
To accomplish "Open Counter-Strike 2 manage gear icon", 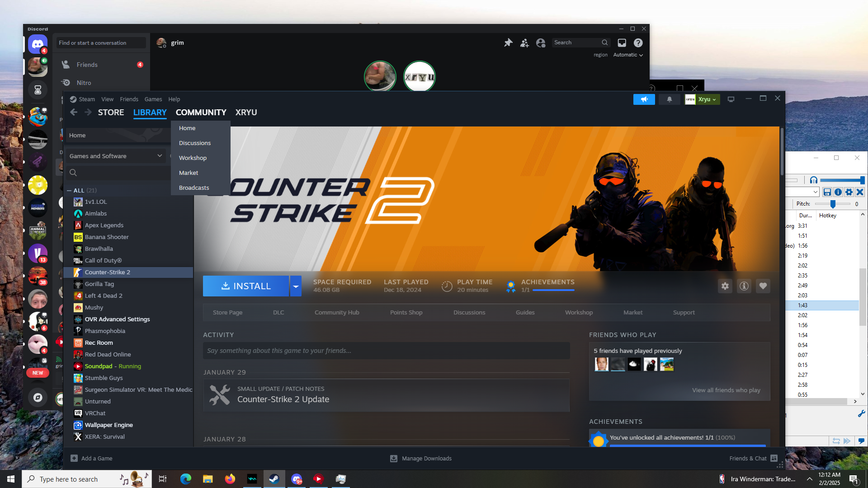I will pos(725,286).
